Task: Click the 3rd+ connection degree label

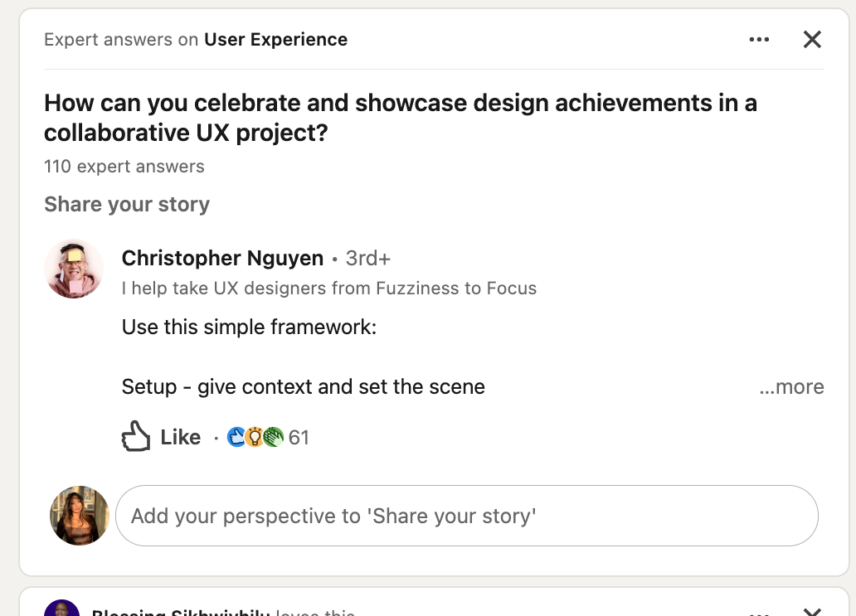Action: (367, 258)
